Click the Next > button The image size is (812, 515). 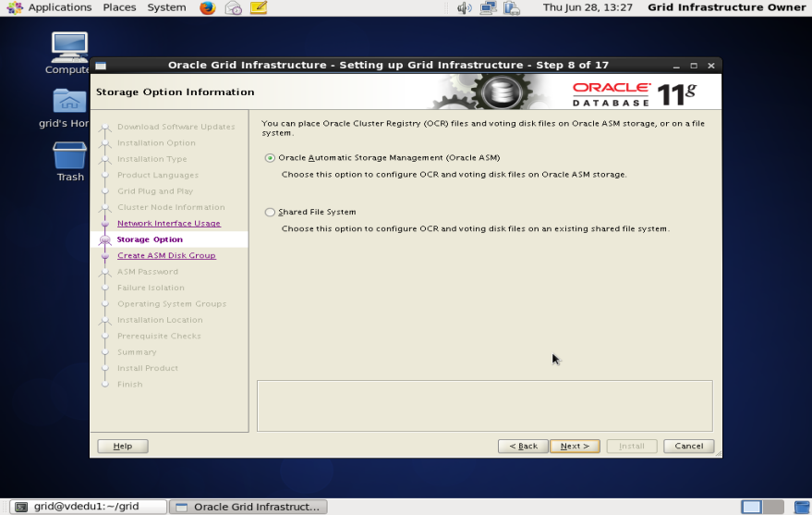click(575, 446)
